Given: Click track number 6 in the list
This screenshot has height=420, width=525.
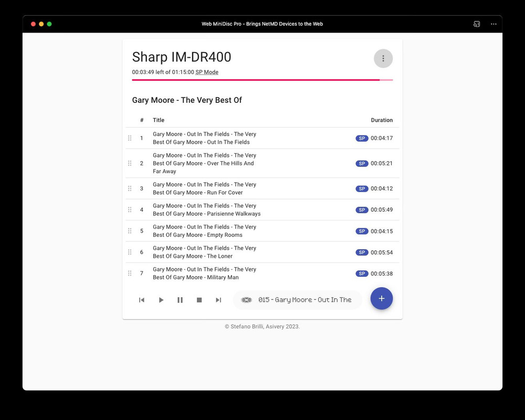Looking at the screenshot, I should pos(142,252).
